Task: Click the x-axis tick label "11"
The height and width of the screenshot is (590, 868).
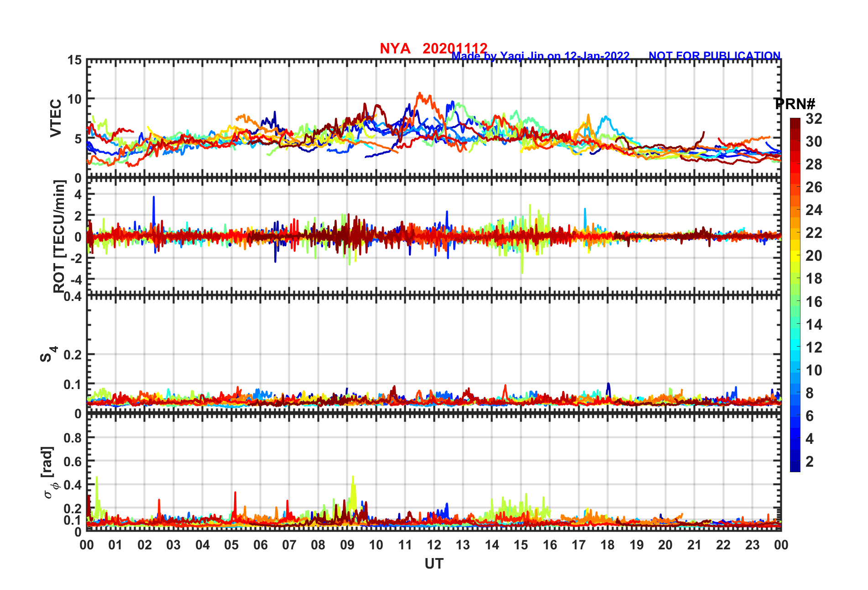Action: click(x=405, y=545)
